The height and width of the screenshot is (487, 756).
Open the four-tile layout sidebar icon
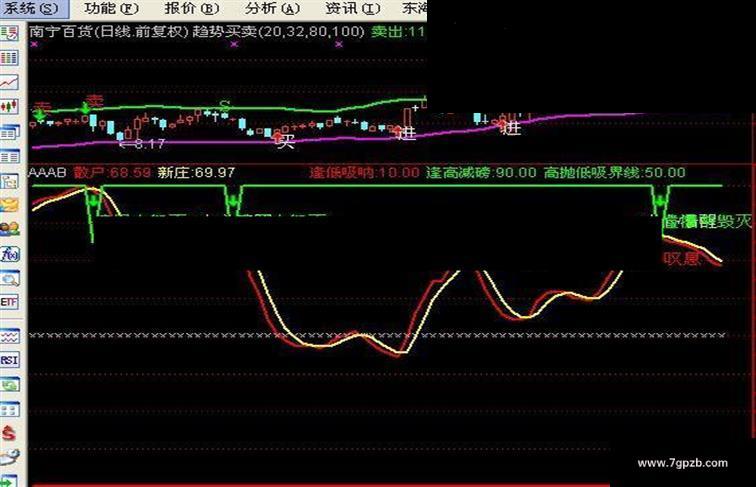pos(10,410)
